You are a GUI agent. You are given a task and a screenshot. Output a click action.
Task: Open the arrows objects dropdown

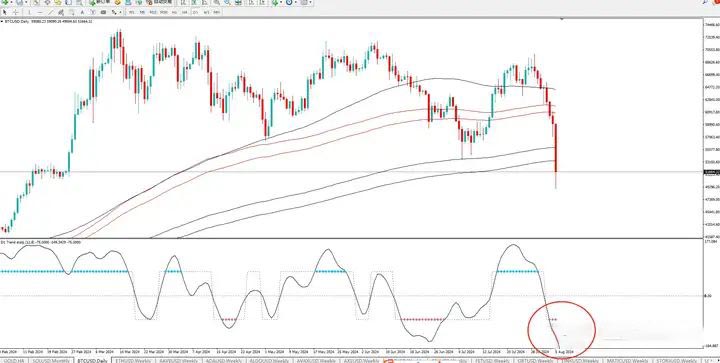click(120, 12)
